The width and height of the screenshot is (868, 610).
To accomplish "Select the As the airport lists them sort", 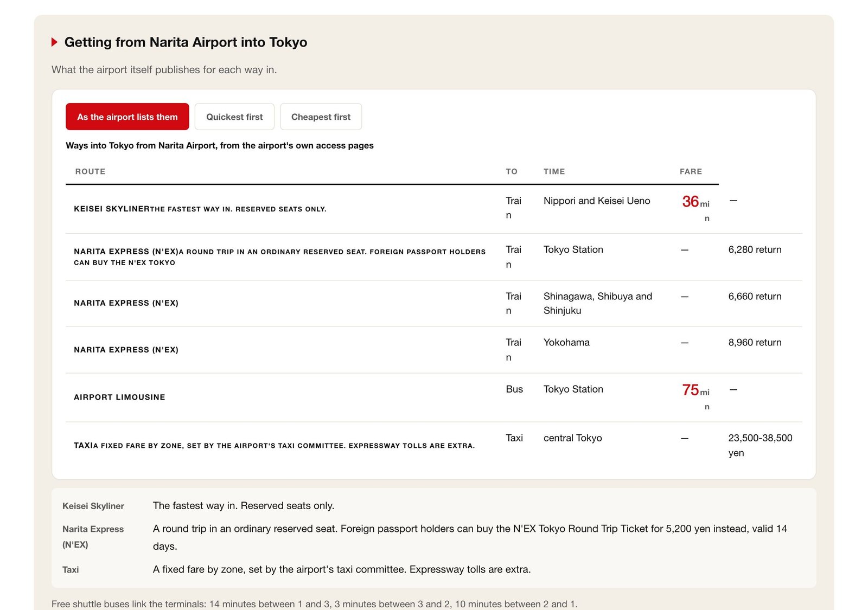I will click(x=127, y=117).
